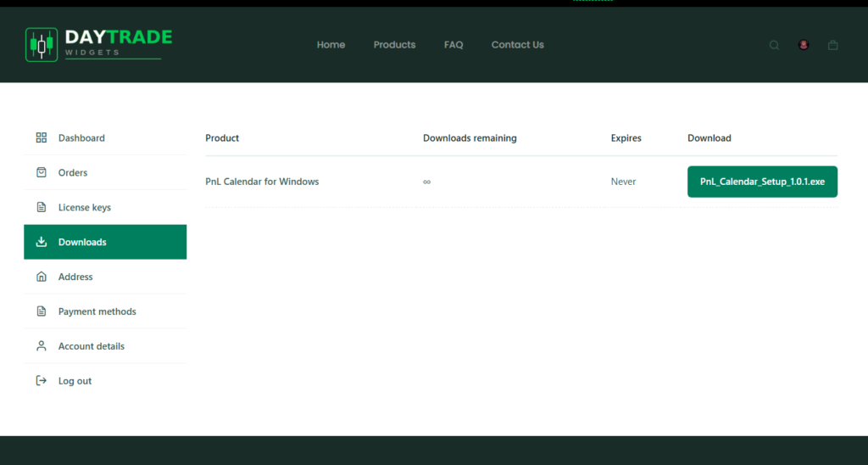Open the search magnifier icon in header

pos(774,46)
